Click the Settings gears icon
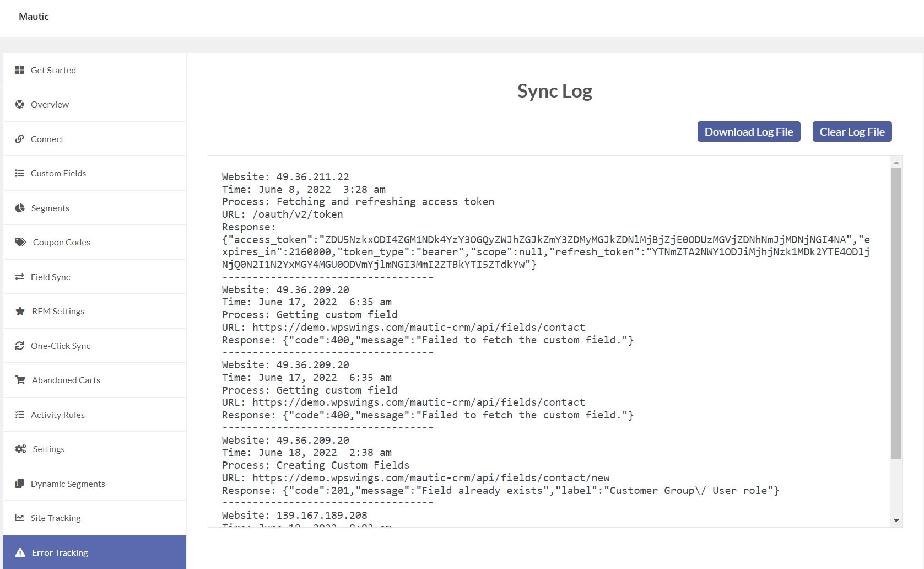 point(20,449)
